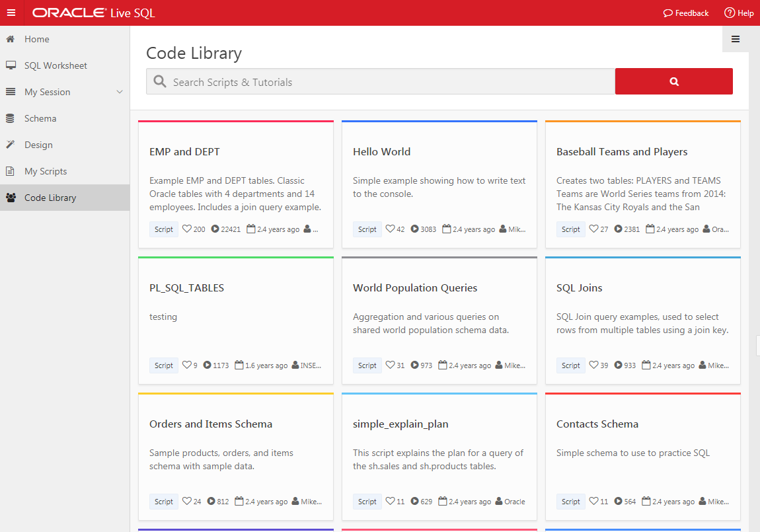Click the calendar icon on PL_SQL_TABLES

click(x=239, y=365)
